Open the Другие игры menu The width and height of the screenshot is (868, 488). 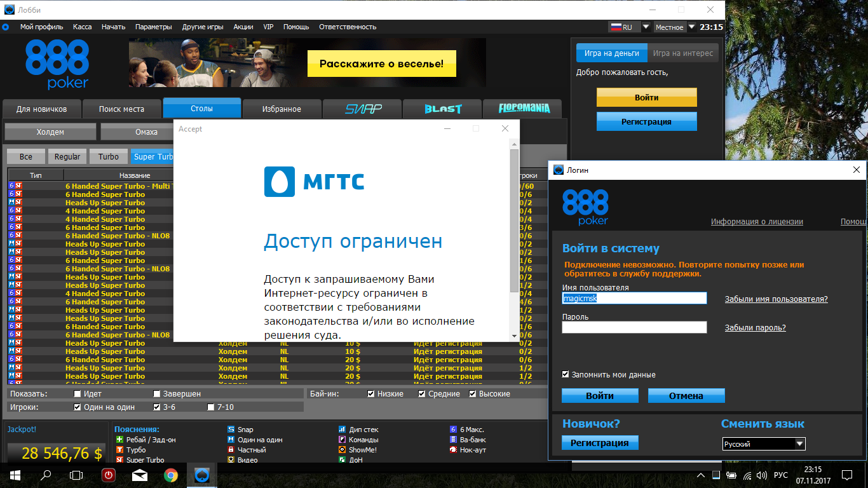[203, 27]
